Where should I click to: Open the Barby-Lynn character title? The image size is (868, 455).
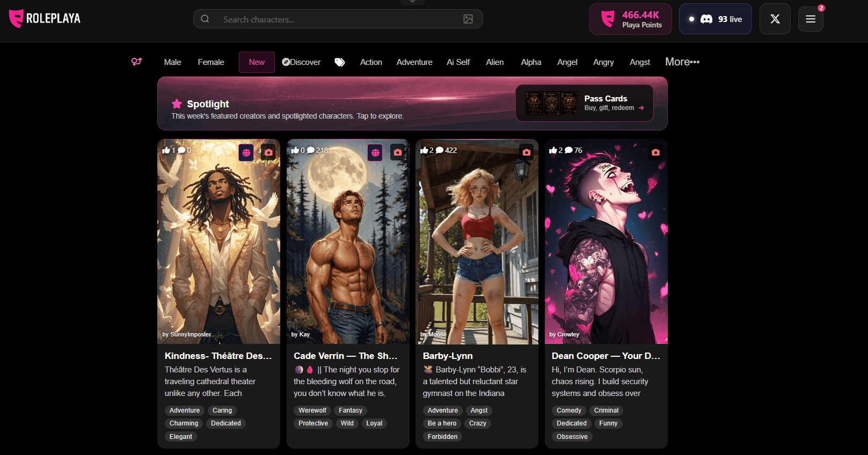448,356
